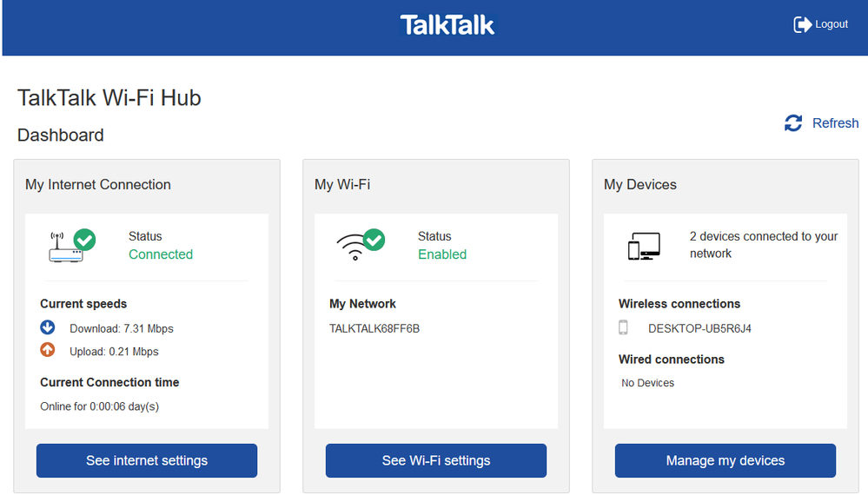
Task: Click the Download 7.31 Mbps speed text
Action: pos(122,329)
